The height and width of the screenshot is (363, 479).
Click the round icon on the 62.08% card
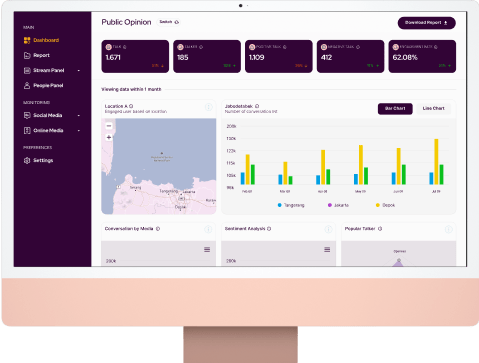(396, 47)
